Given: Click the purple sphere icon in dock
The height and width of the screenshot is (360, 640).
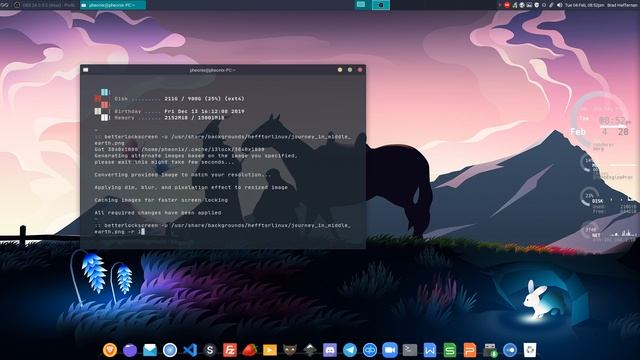Looking at the screenshot, I should [x=130, y=350].
